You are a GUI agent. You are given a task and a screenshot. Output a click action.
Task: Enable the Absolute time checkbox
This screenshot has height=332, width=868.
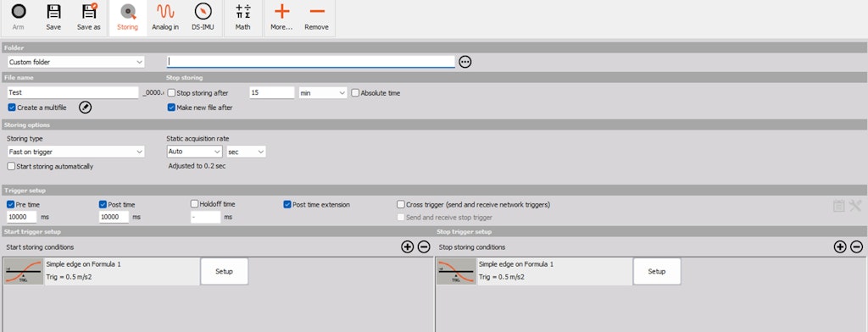pos(355,93)
